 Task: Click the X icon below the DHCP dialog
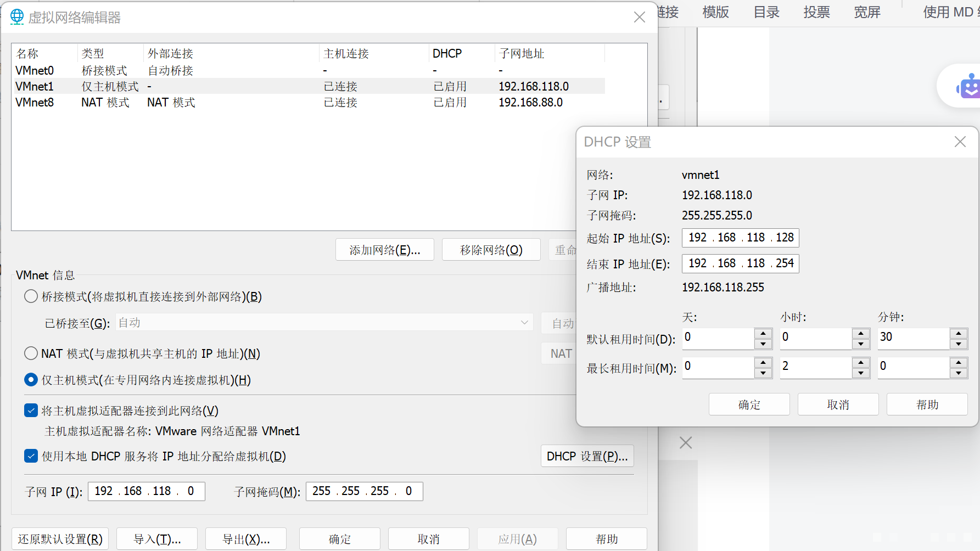pyautogui.click(x=686, y=442)
